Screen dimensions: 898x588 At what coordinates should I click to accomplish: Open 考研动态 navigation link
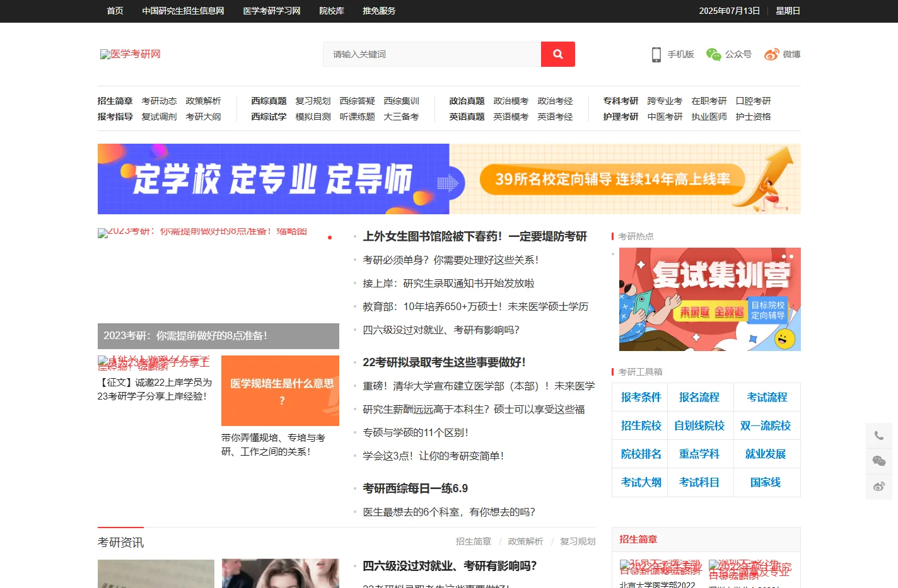click(x=159, y=101)
